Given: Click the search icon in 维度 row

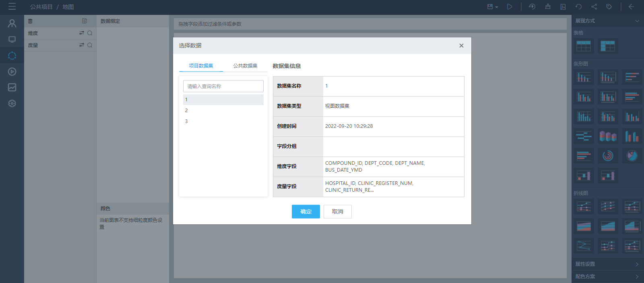Looking at the screenshot, I should (x=90, y=33).
